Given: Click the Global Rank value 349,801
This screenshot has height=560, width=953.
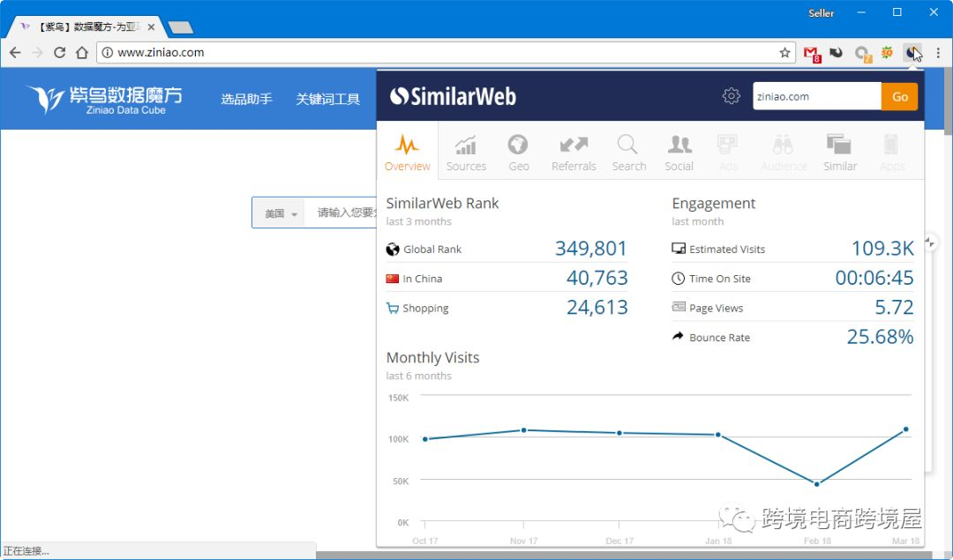Looking at the screenshot, I should click(x=590, y=249).
